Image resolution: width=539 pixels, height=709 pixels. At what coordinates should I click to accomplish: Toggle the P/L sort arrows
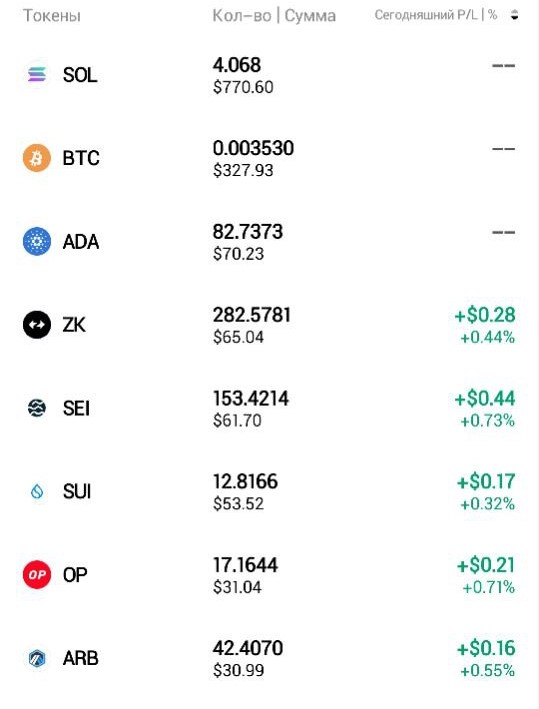514,15
